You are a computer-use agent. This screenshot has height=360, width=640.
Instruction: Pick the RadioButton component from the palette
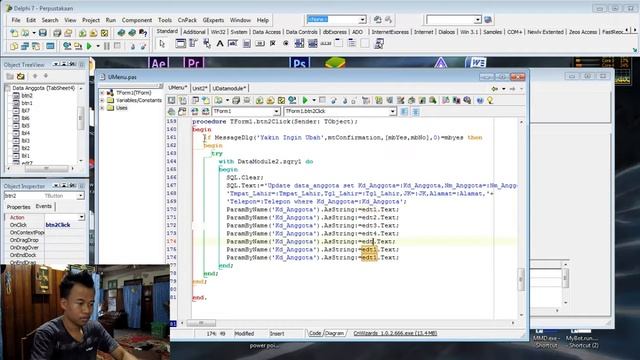pyautogui.click(x=286, y=44)
